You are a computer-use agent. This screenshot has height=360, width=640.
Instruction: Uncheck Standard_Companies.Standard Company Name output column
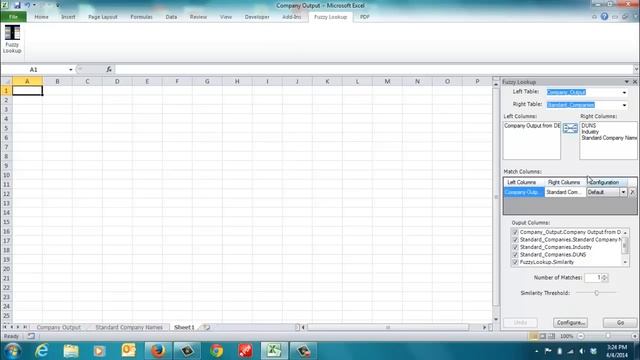click(x=515, y=240)
